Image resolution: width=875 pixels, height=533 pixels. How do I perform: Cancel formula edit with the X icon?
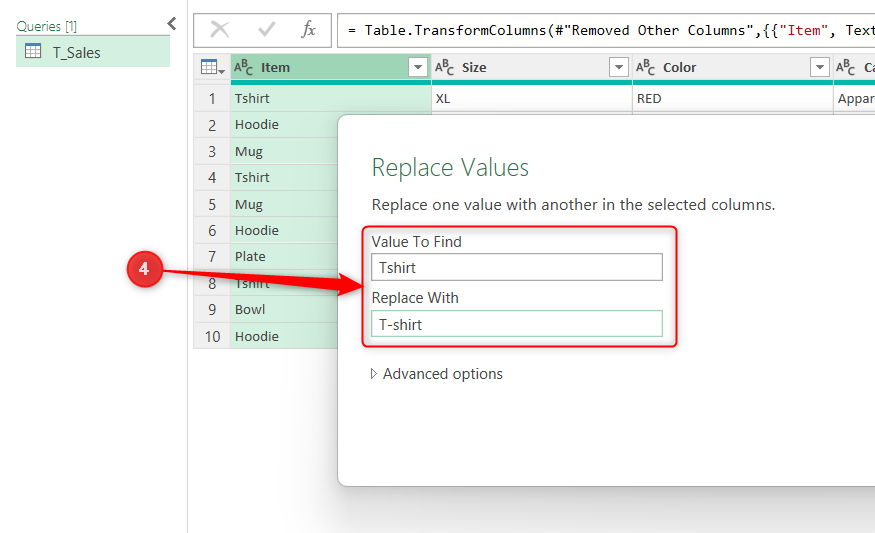click(x=219, y=30)
